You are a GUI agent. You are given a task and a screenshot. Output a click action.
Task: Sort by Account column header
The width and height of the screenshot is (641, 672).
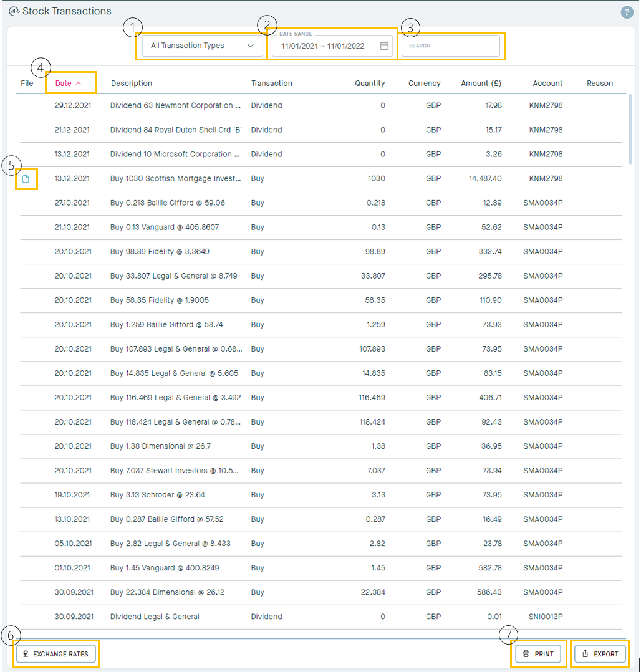(547, 84)
